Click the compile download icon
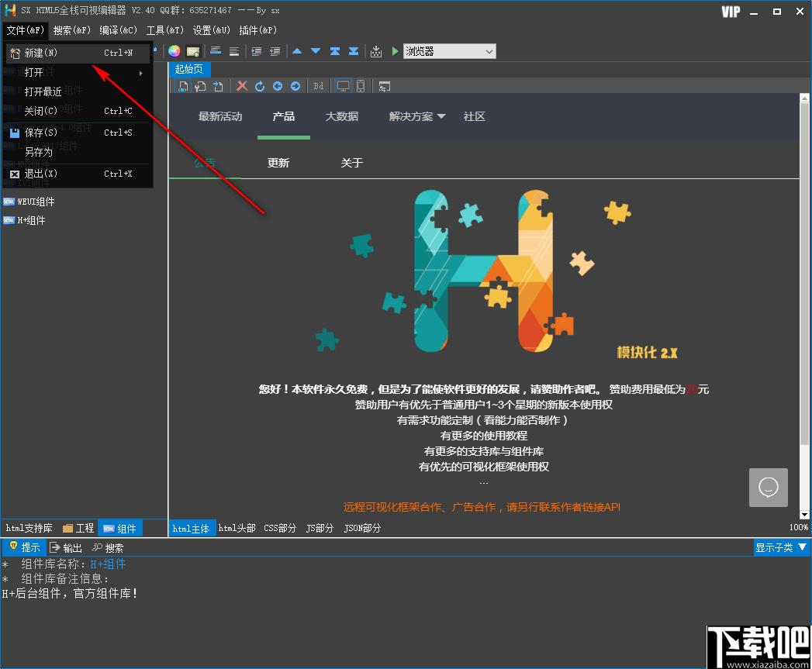This screenshot has width=812, height=669. (376, 51)
